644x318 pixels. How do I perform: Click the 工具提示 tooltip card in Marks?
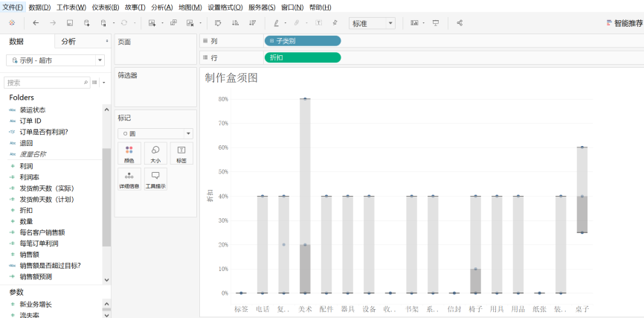point(155,179)
